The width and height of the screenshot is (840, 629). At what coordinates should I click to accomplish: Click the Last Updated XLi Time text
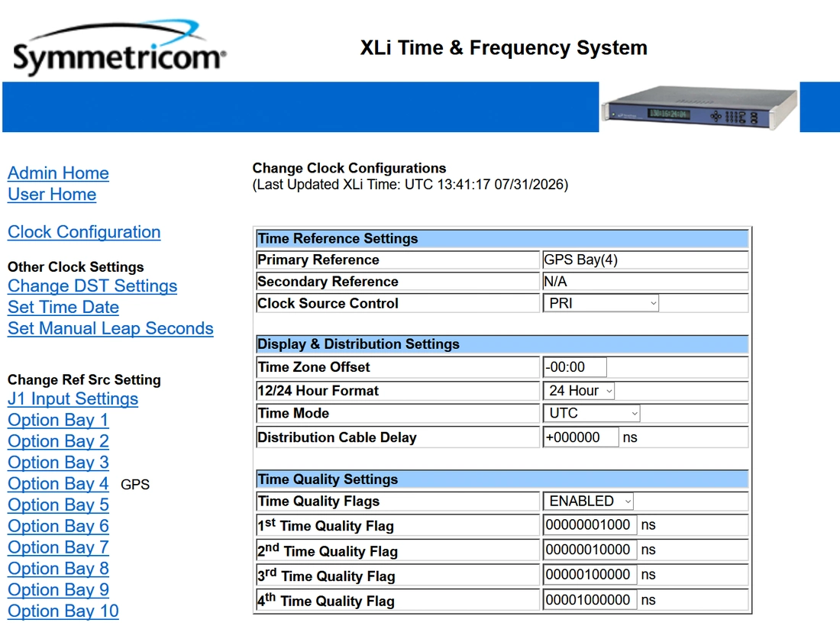(x=410, y=185)
